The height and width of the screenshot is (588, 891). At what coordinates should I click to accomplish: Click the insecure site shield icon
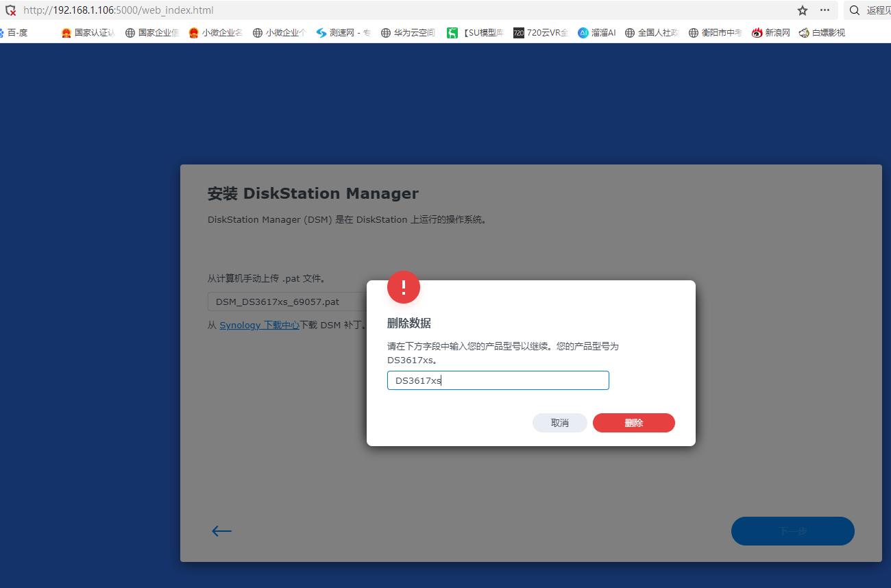coord(10,10)
